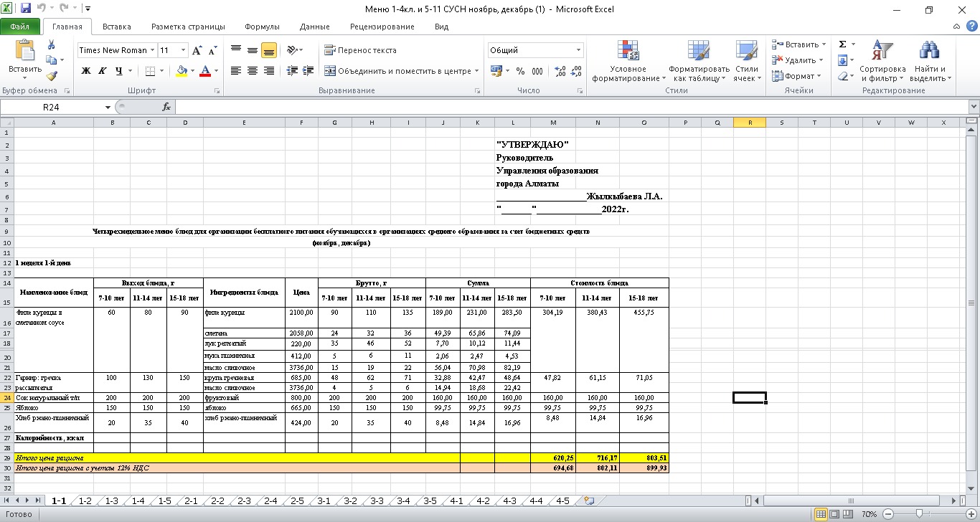Click the Percent Style icon
This screenshot has height=522, width=980.
521,71
